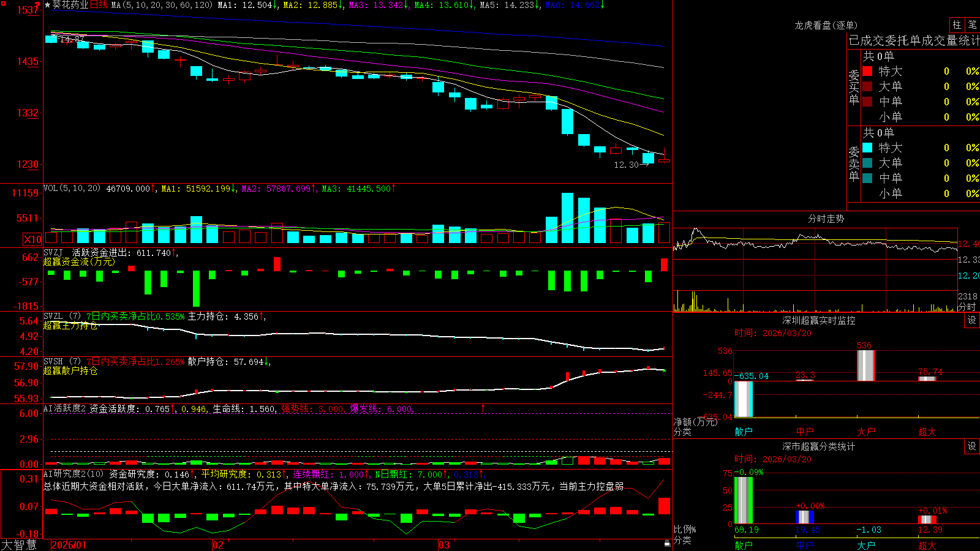Select 中户 category in 深圳超赢实时监控
The width and height of the screenshot is (980, 551).
(x=805, y=432)
